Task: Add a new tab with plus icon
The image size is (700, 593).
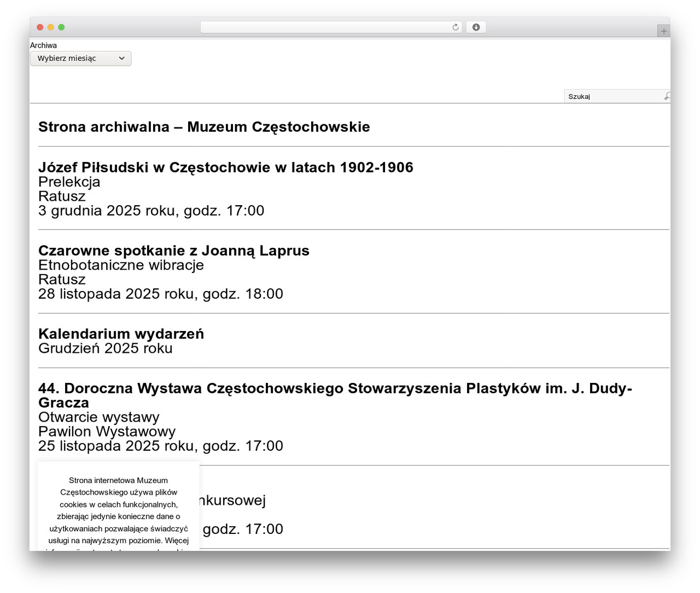Action: [663, 31]
